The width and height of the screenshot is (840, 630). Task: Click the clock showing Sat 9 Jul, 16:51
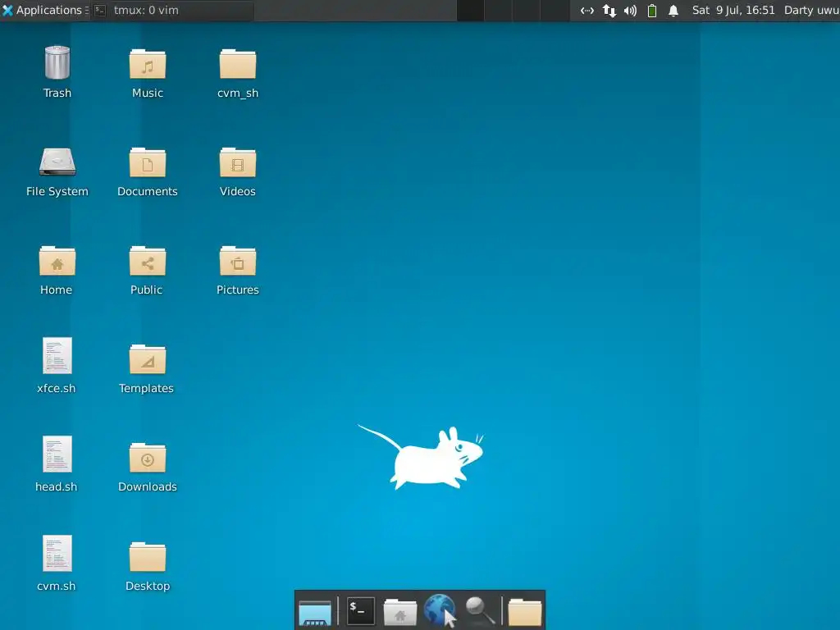tap(733, 10)
